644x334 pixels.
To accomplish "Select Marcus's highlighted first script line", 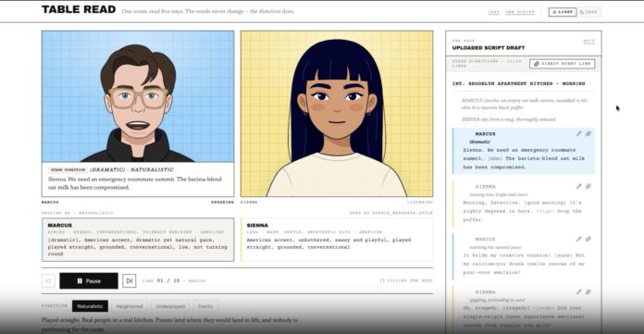I will (x=524, y=151).
